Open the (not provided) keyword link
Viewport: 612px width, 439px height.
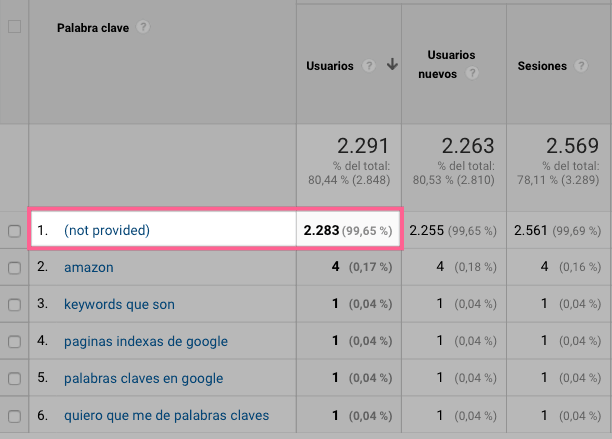pyautogui.click(x=106, y=231)
